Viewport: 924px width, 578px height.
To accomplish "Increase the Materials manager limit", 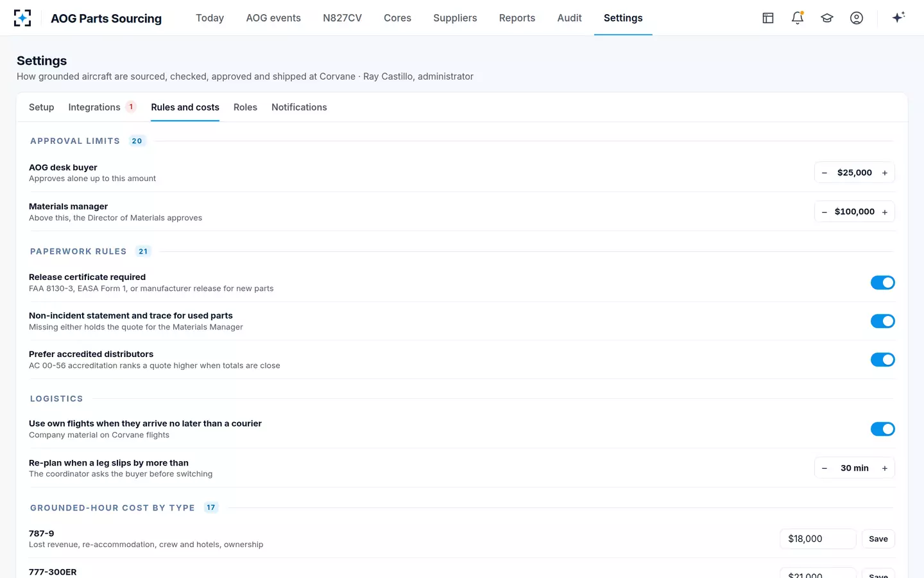I will pyautogui.click(x=885, y=212).
